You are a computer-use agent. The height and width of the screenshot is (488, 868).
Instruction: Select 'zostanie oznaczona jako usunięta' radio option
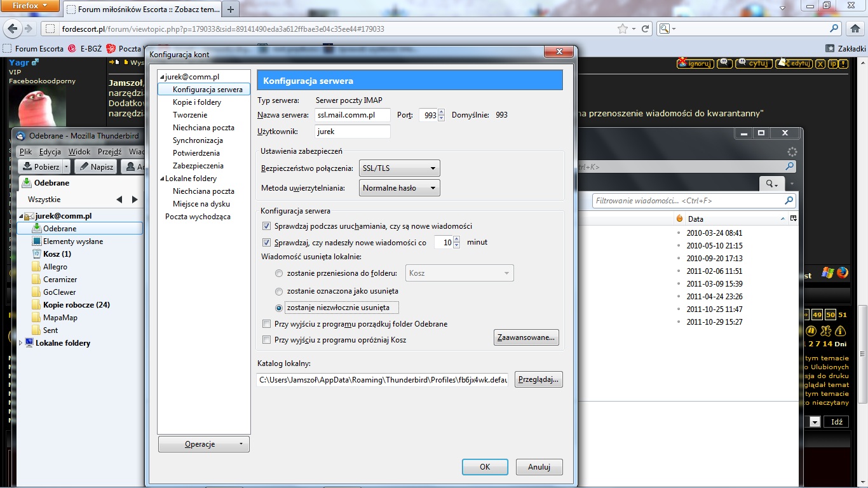coord(279,291)
